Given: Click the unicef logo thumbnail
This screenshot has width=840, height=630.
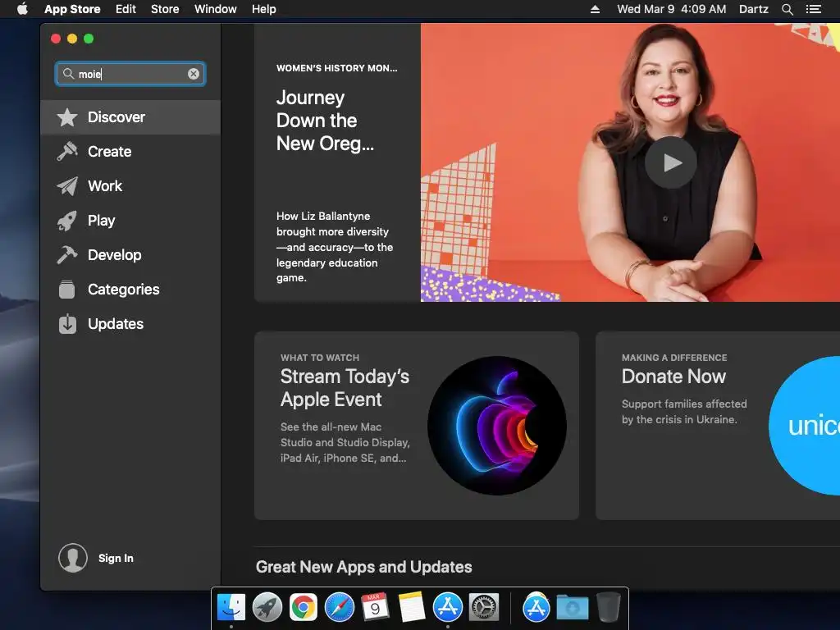Looking at the screenshot, I should pos(804,426).
